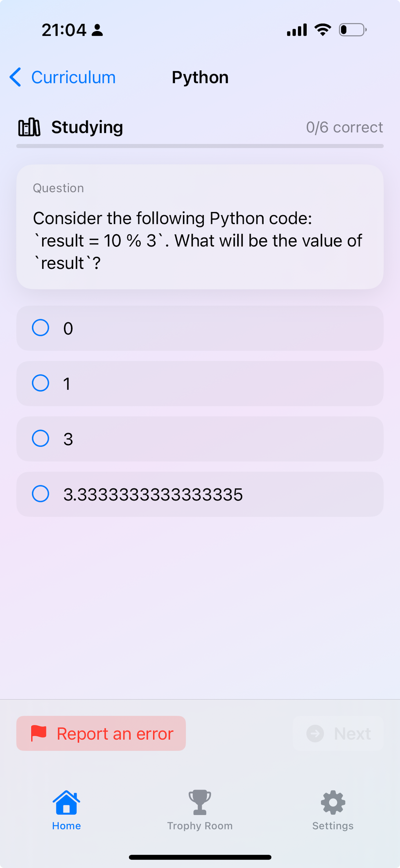Open the Settings tab label
400x868 pixels.
point(333,826)
